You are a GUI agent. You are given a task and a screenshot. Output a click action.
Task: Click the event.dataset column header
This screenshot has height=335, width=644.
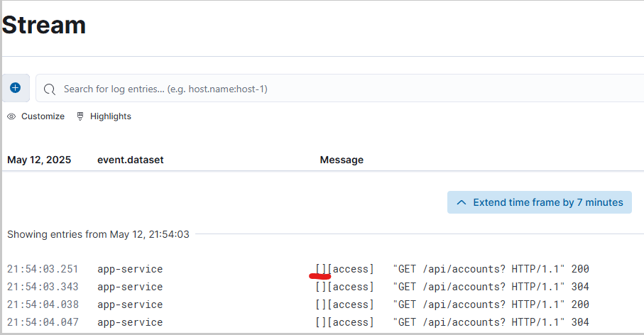click(x=131, y=160)
